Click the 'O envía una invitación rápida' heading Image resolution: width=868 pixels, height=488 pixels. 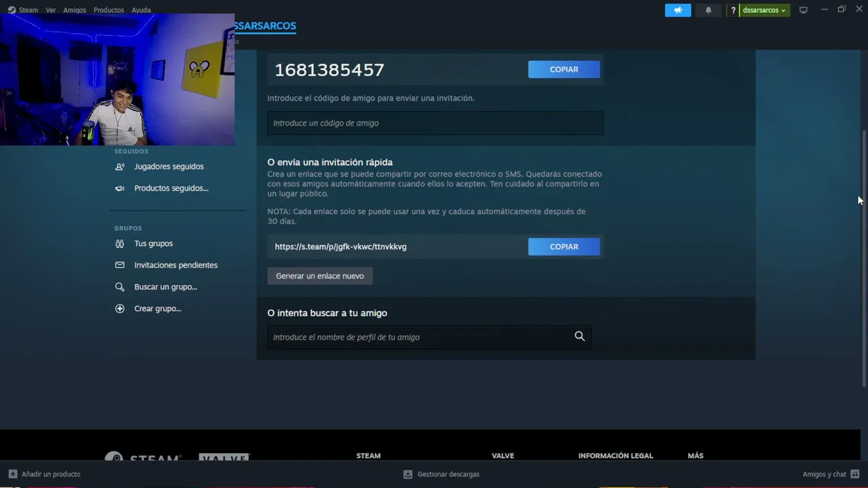330,163
